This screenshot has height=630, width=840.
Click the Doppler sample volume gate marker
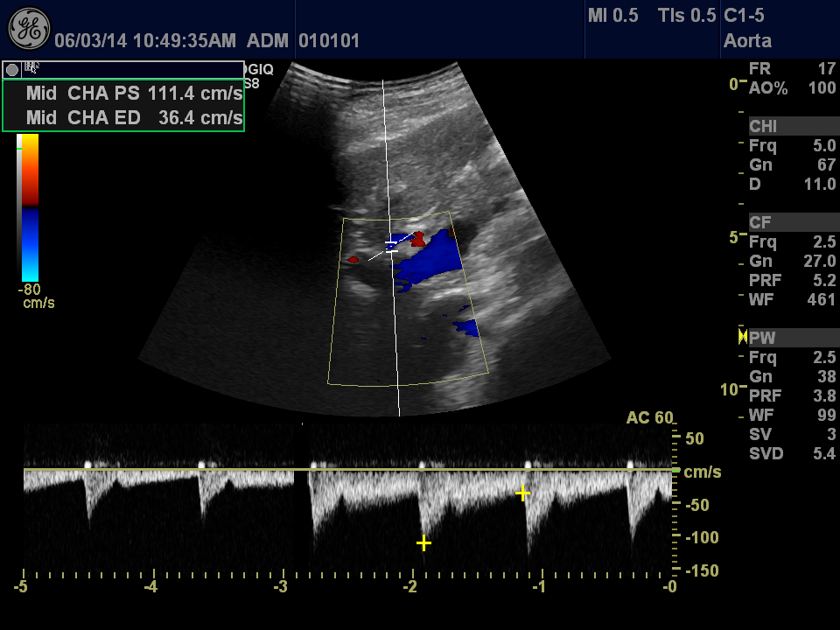coord(391,246)
